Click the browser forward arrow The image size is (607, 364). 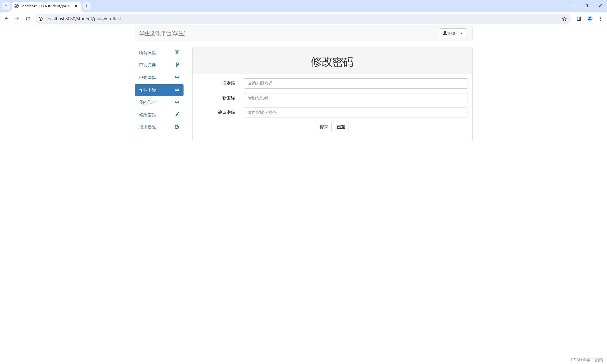click(x=17, y=19)
